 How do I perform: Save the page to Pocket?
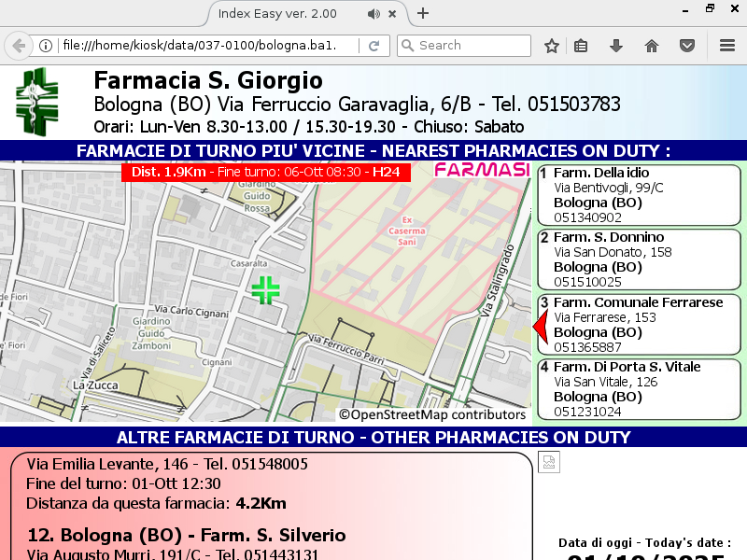(686, 46)
